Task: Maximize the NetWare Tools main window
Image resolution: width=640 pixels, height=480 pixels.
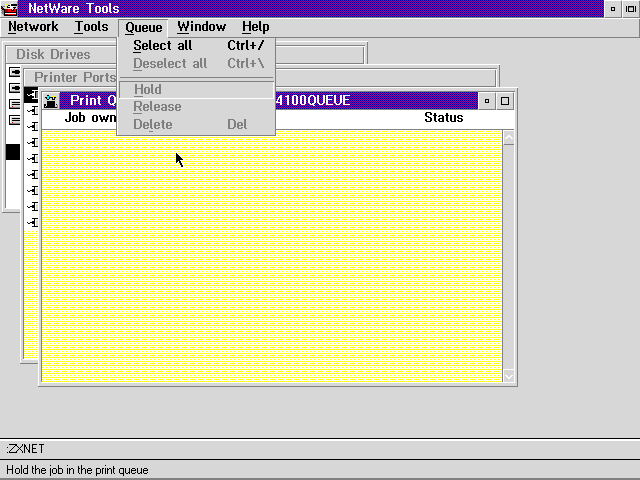Action: pos(631,9)
